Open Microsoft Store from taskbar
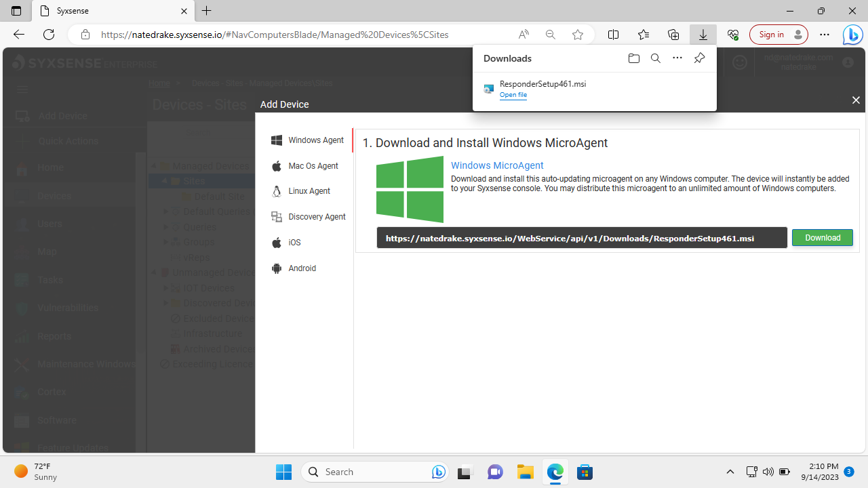 click(585, 472)
